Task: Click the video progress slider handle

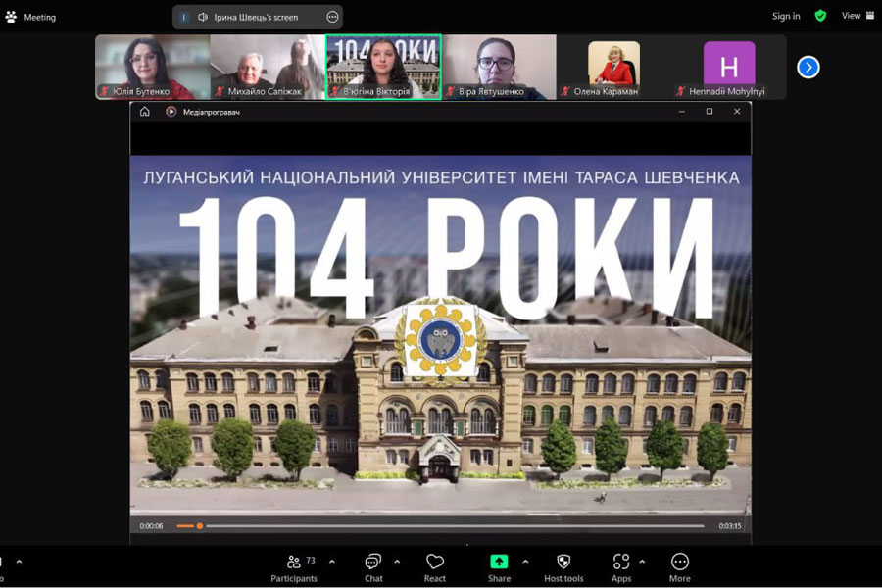Action: coord(199,526)
